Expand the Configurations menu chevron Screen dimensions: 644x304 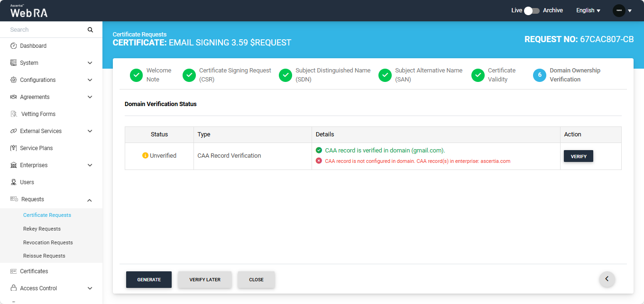tap(90, 80)
